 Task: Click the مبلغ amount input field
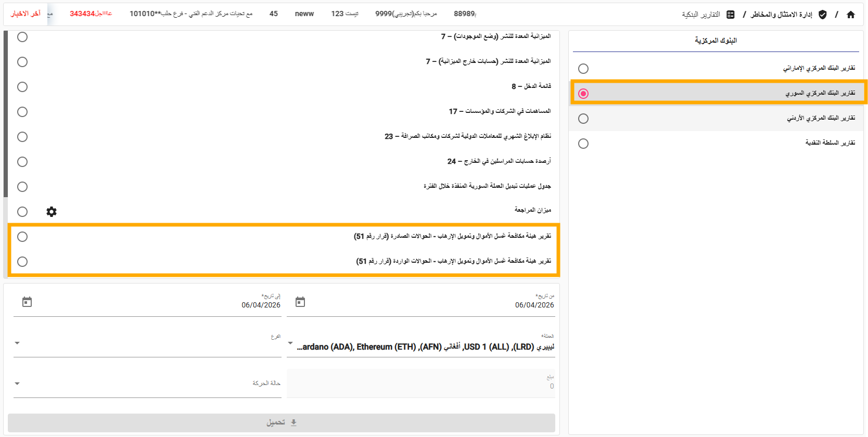[x=420, y=384]
